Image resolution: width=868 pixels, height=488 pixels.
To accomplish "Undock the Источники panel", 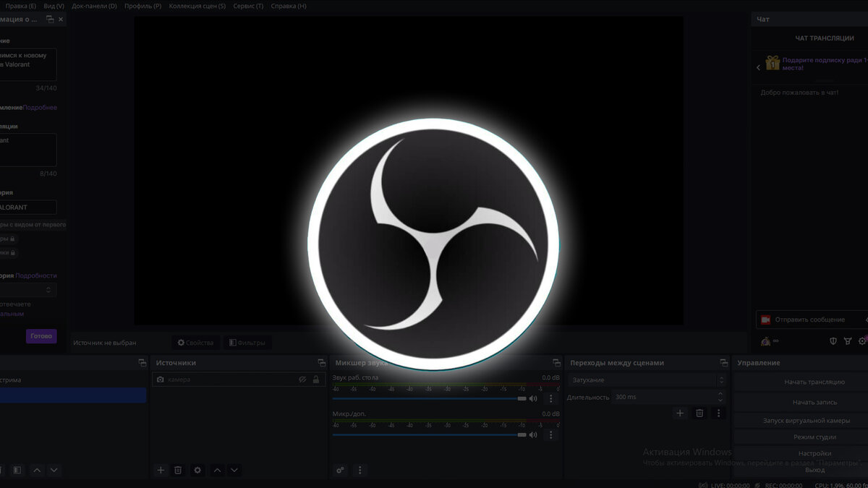I will (x=321, y=363).
